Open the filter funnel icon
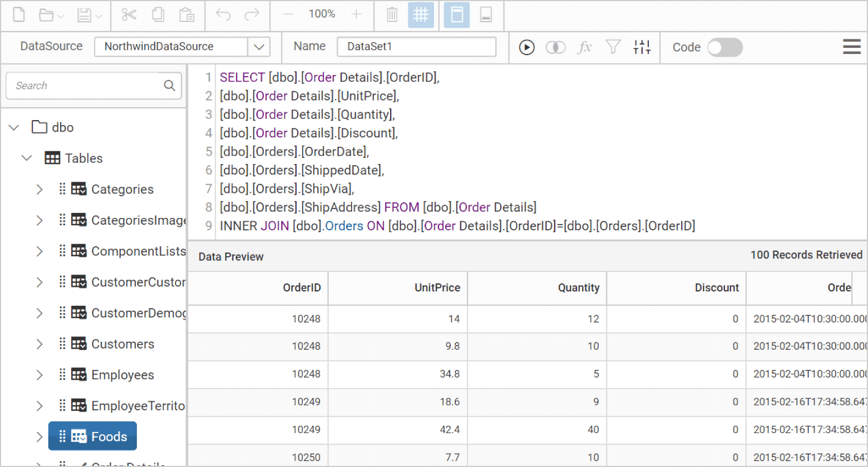This screenshot has width=868, height=467. tap(613, 47)
